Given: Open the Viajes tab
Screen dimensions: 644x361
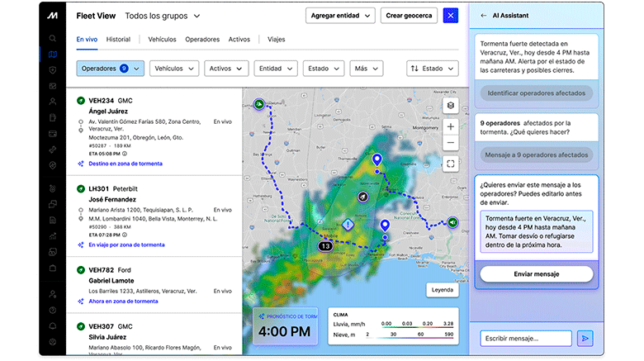Looking at the screenshot, I should click(x=276, y=39).
